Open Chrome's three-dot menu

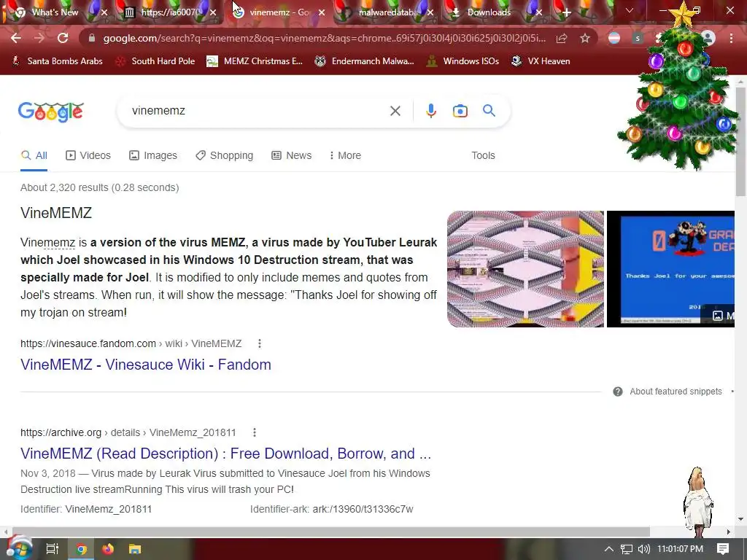click(x=731, y=38)
